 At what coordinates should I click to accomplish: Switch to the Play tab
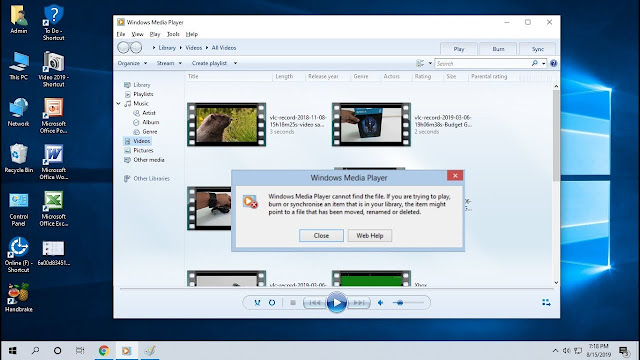(x=459, y=49)
